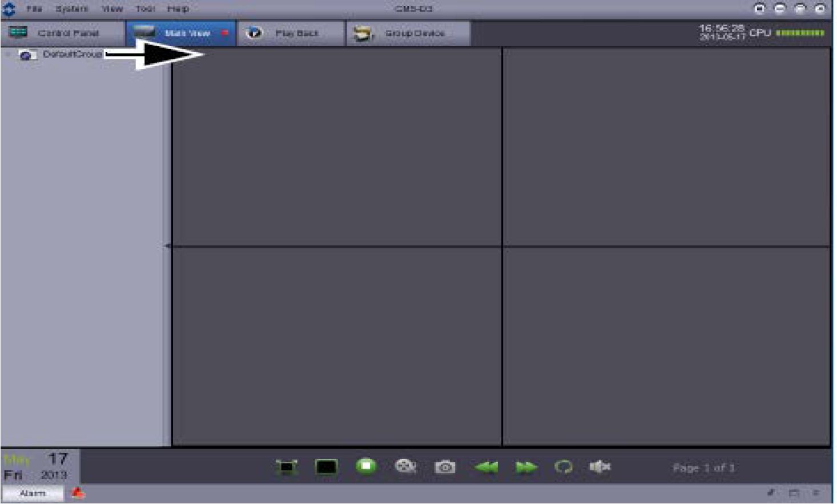The width and height of the screenshot is (837, 504).
Task: Switch to the Control Panel tab
Action: point(63,33)
